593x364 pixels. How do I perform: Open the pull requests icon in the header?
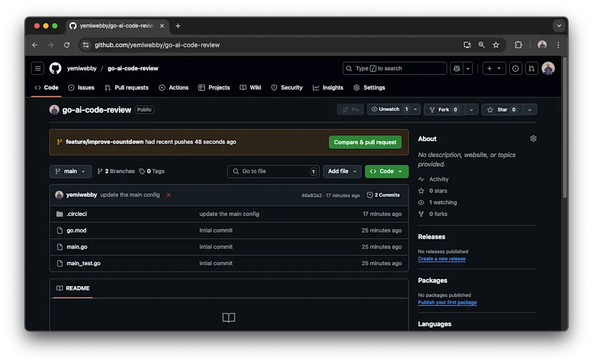pos(532,69)
